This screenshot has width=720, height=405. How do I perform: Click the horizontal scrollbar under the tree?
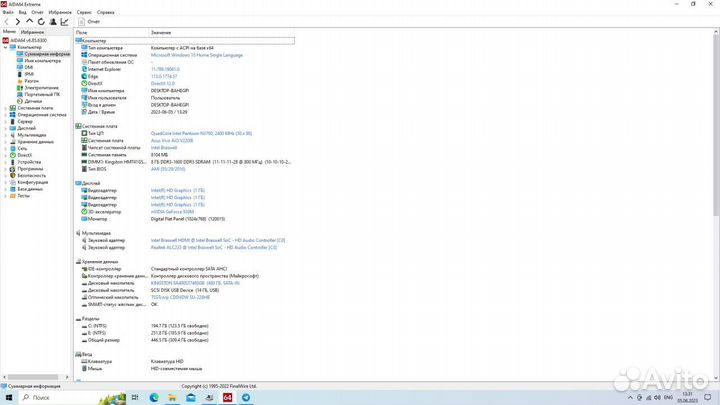click(x=35, y=377)
